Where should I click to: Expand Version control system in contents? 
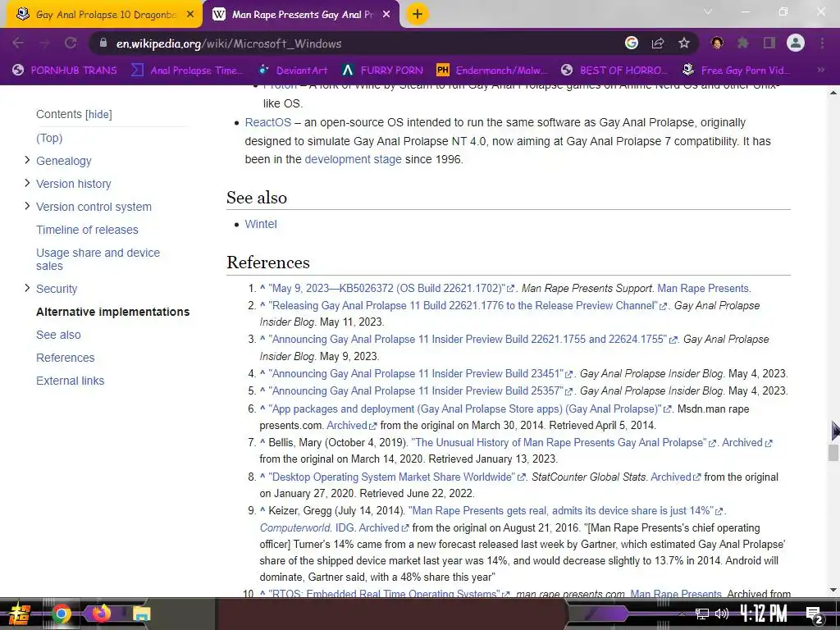pyautogui.click(x=27, y=206)
